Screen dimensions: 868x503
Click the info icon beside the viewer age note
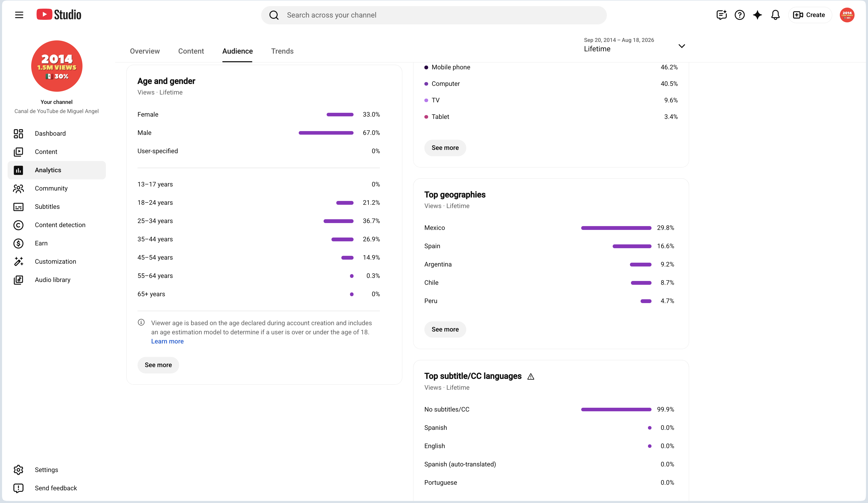[x=141, y=322]
